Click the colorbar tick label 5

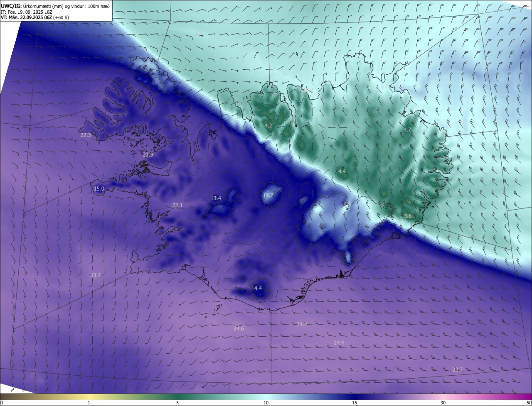click(x=177, y=403)
